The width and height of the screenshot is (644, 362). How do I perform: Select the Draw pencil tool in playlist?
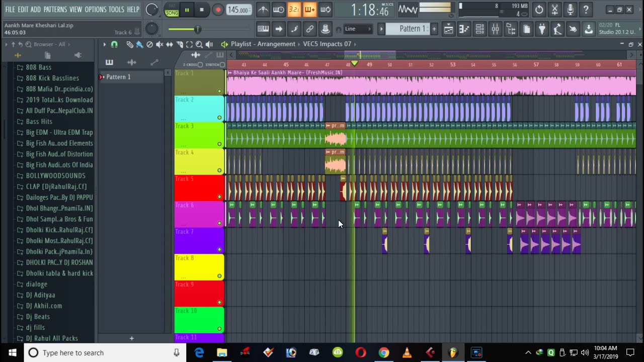tap(130, 44)
